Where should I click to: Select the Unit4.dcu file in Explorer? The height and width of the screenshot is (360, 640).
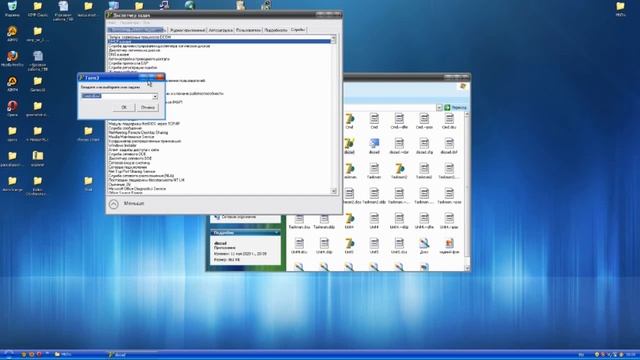click(299, 246)
